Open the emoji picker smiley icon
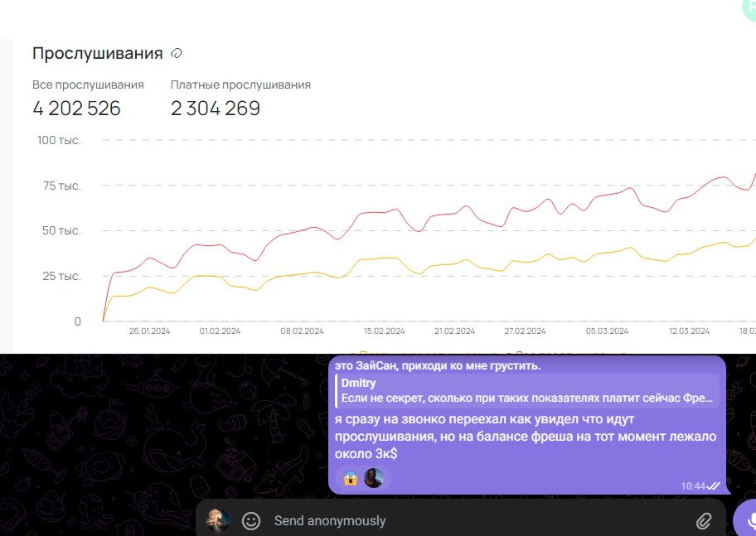Image resolution: width=756 pixels, height=536 pixels. coord(250,520)
